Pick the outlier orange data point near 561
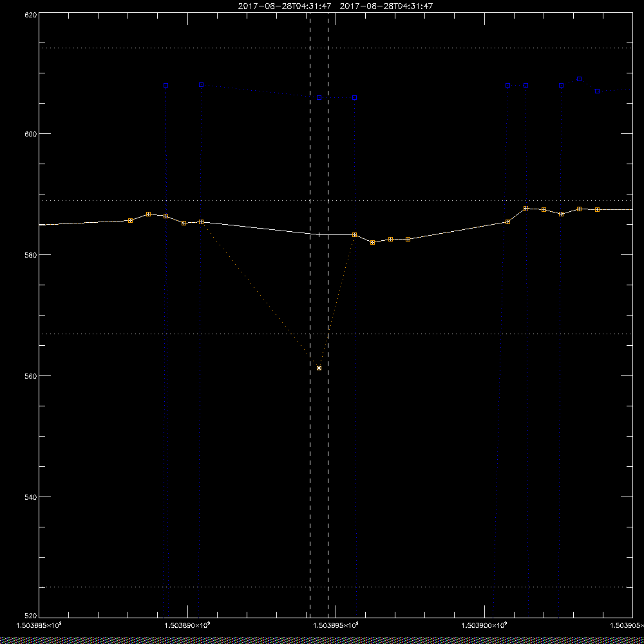Image resolution: width=644 pixels, height=644 pixels. tap(319, 368)
